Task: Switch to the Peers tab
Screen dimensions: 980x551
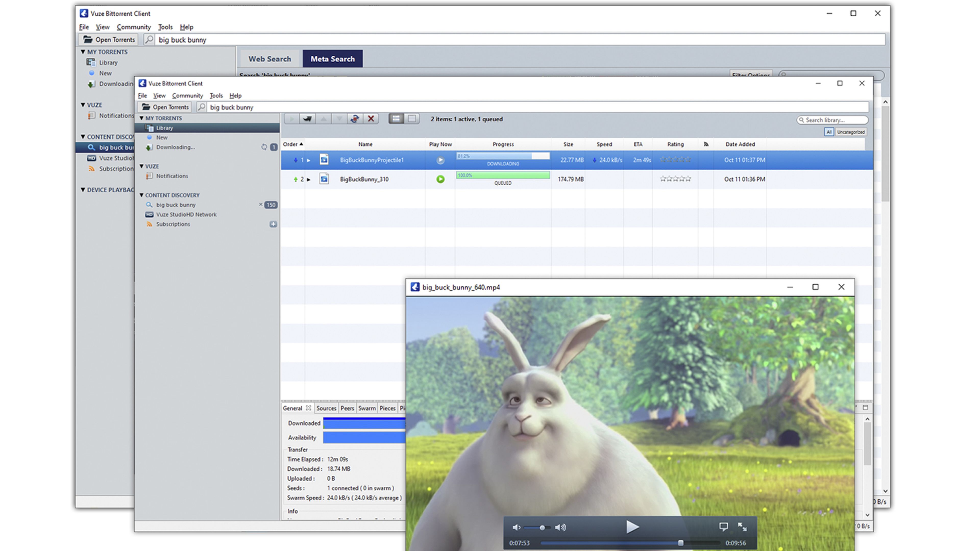Action: pos(347,408)
